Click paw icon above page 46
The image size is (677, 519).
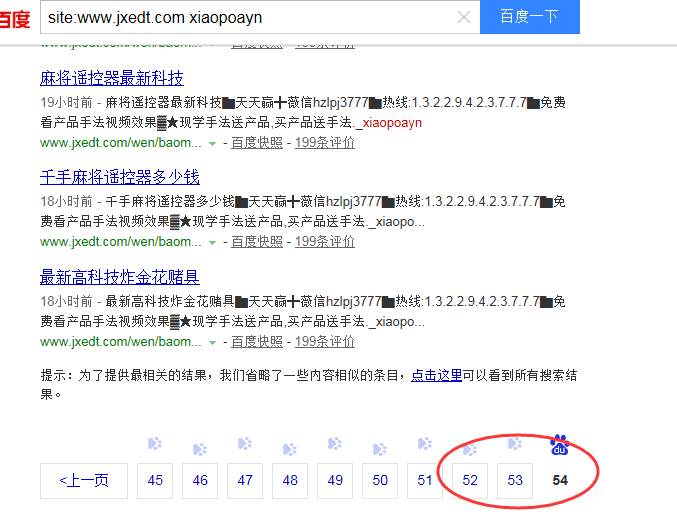199,449
